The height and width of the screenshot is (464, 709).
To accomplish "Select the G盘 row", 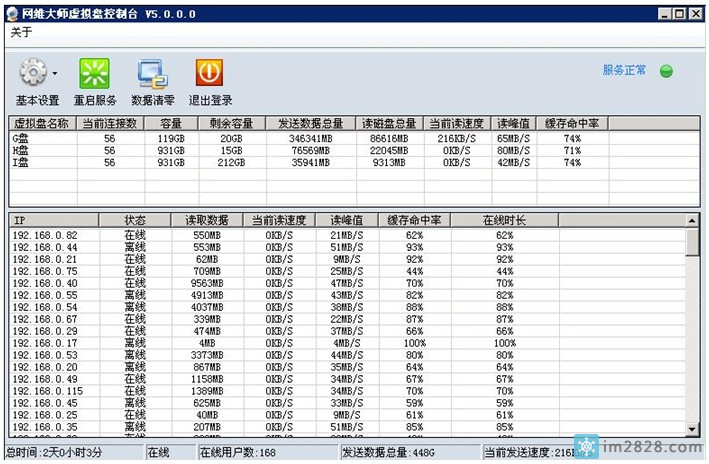I will 354,138.
